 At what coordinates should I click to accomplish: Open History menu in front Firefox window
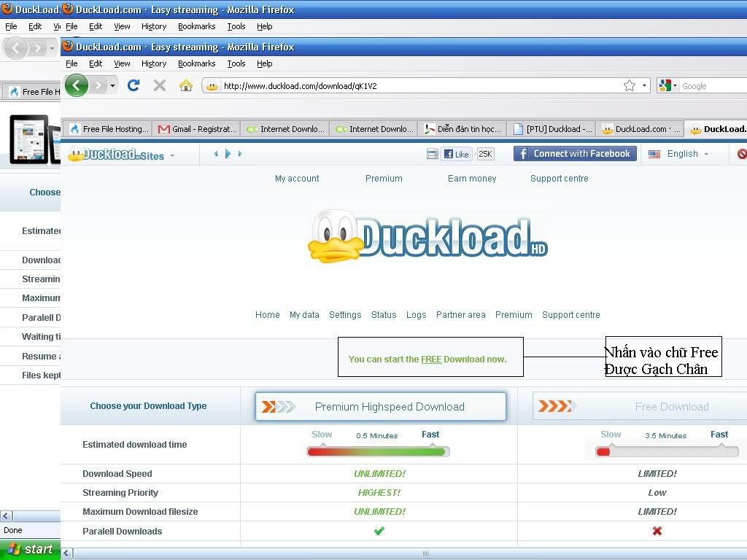(x=154, y=63)
